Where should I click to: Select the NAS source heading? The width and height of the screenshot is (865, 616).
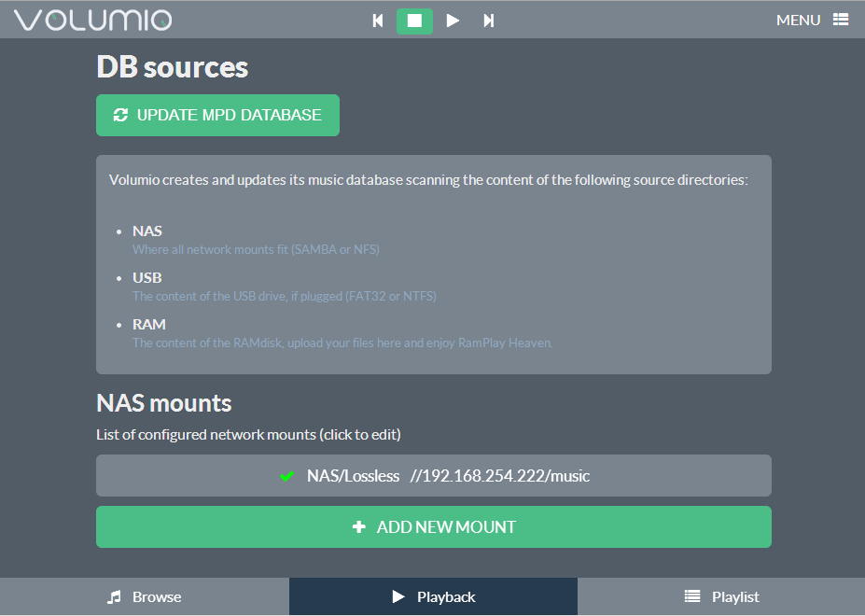[147, 231]
